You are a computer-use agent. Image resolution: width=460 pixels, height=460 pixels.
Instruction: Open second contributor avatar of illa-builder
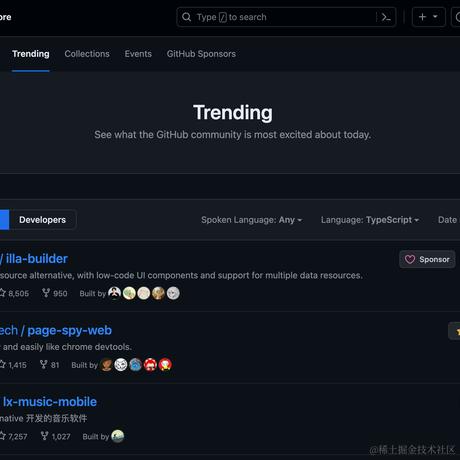pyautogui.click(x=129, y=293)
